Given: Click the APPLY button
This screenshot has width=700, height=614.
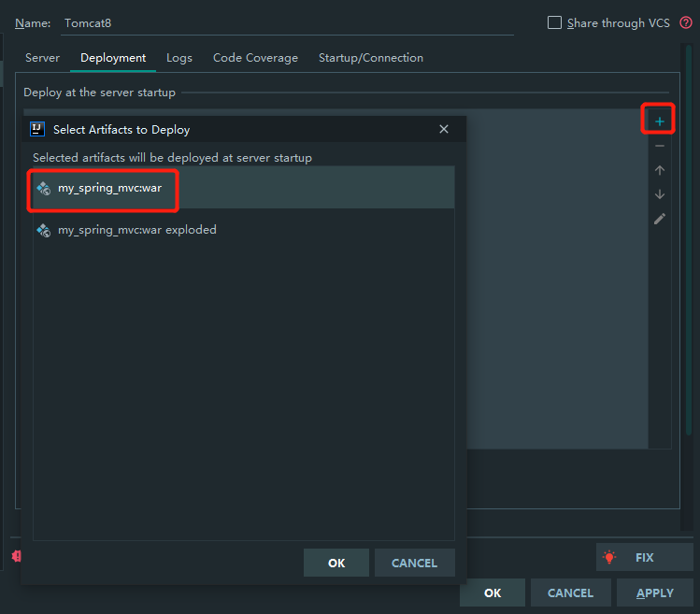Looking at the screenshot, I should [x=654, y=593].
